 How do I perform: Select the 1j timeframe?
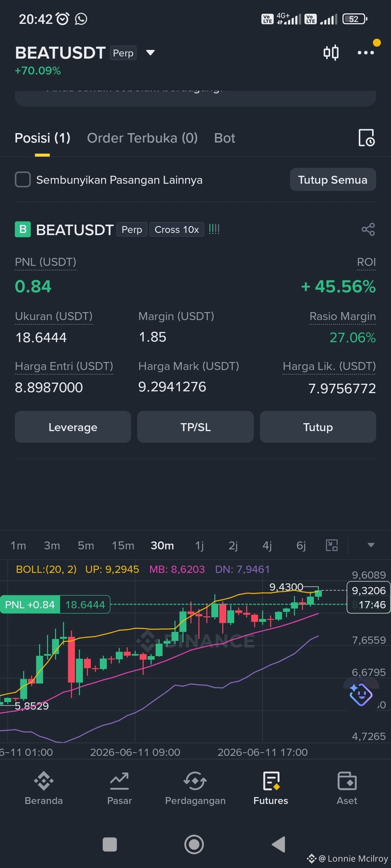[x=199, y=545]
